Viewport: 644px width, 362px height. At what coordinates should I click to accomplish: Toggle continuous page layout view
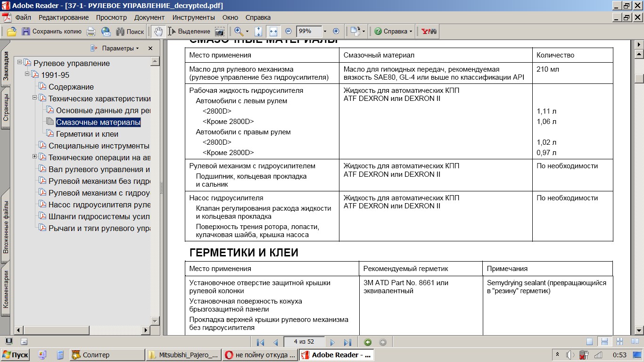[604, 342]
